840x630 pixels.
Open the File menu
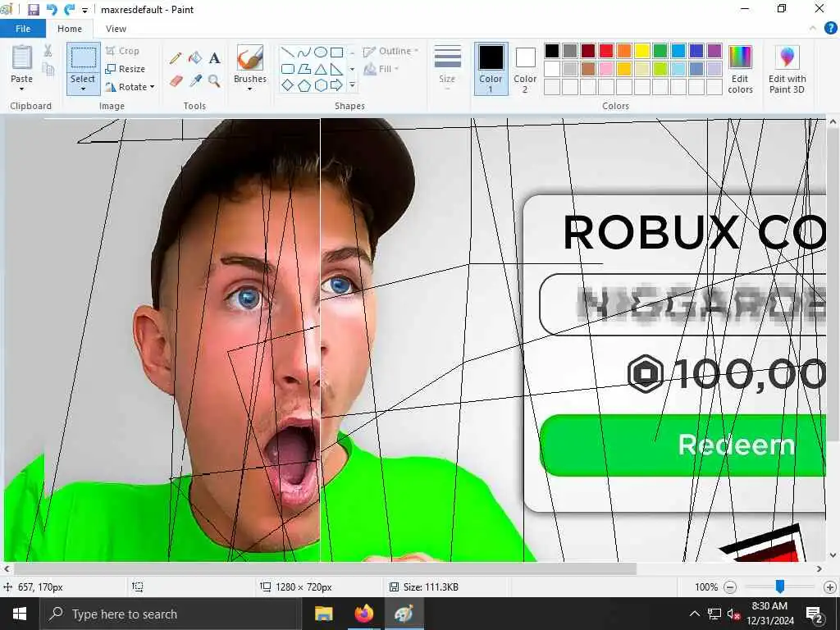tap(23, 29)
